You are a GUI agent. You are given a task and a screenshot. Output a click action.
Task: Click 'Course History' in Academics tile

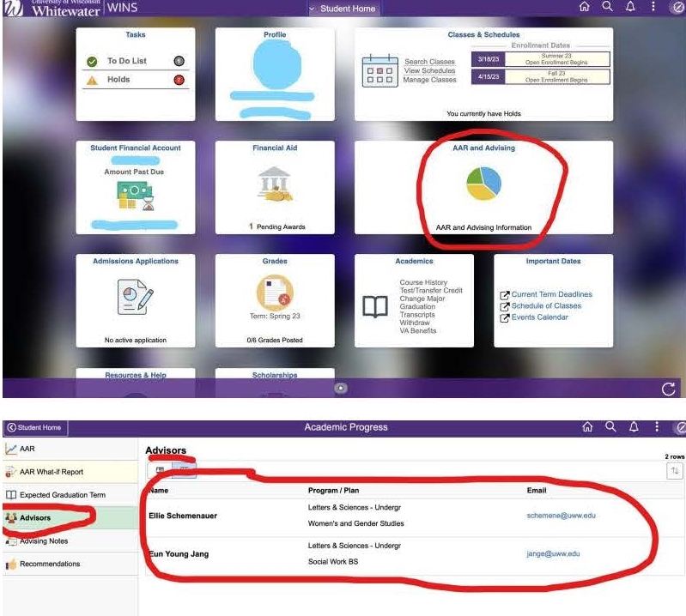(423, 282)
